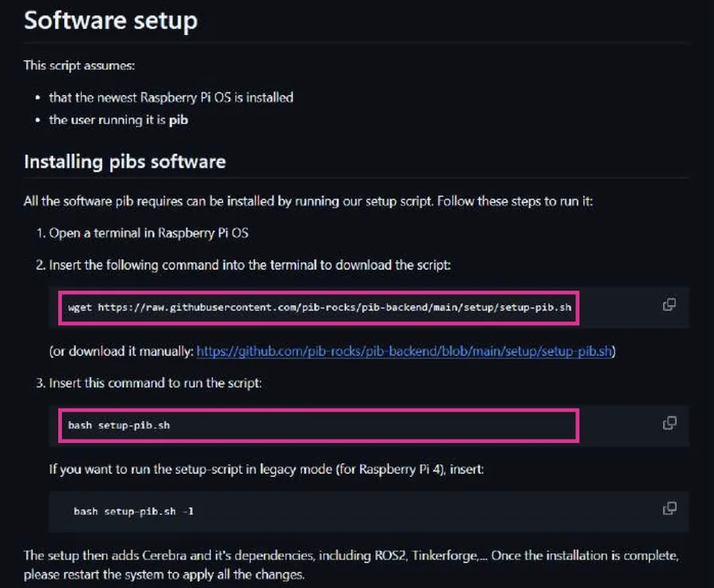Click 'Insert this command to run the script:'
This screenshot has width=714, height=588.
[x=155, y=383]
